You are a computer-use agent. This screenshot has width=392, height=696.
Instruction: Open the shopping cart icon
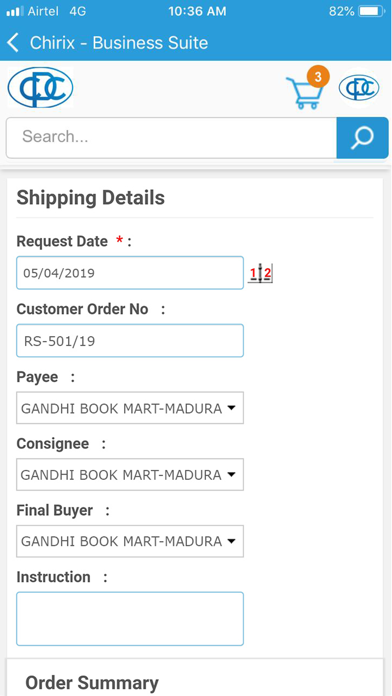(304, 93)
